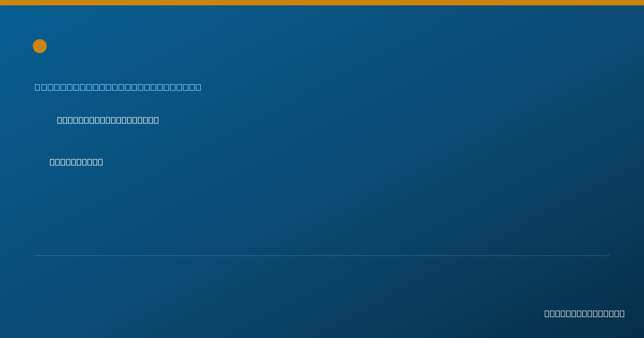Click the orange circle icon
The width and height of the screenshot is (644, 338).
(40, 46)
